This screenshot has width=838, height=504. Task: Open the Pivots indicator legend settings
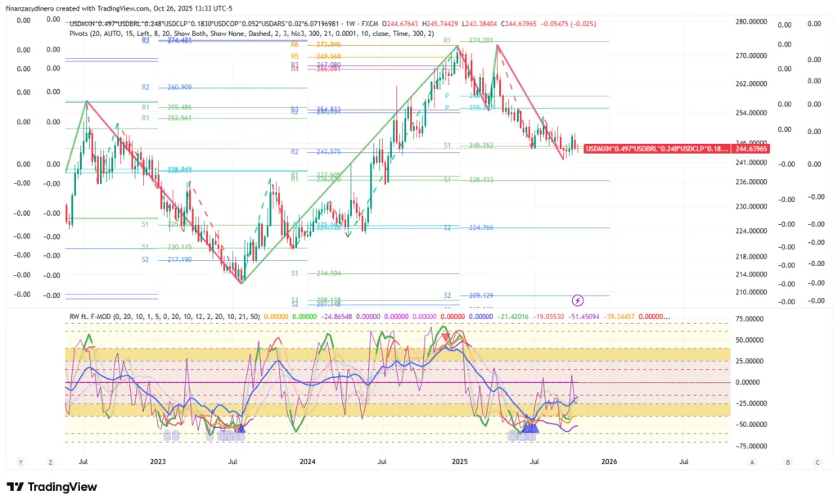[x=123, y=34]
